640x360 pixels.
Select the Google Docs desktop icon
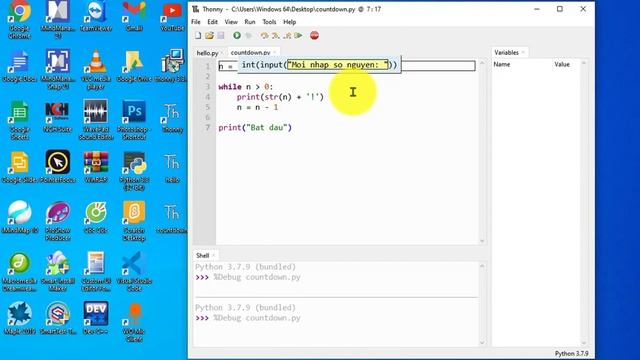(x=20, y=67)
